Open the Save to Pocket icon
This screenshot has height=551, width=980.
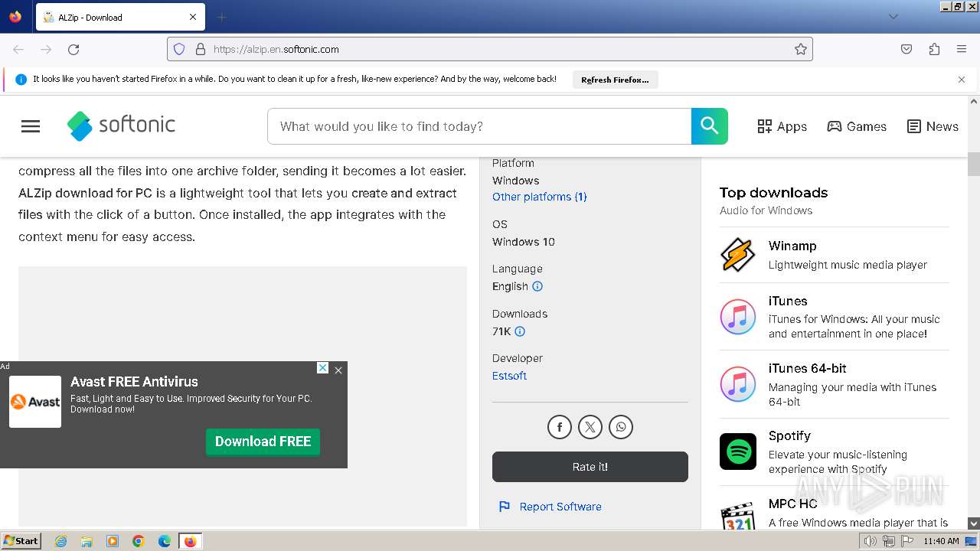click(906, 49)
